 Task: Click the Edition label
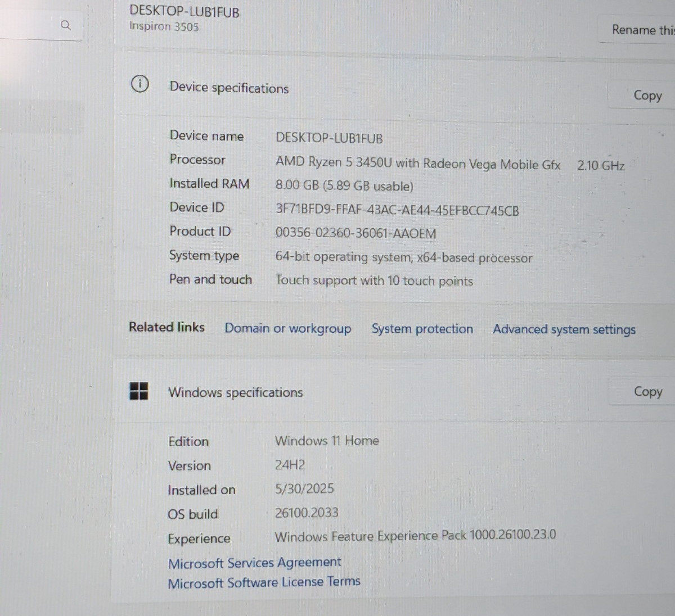tap(188, 442)
